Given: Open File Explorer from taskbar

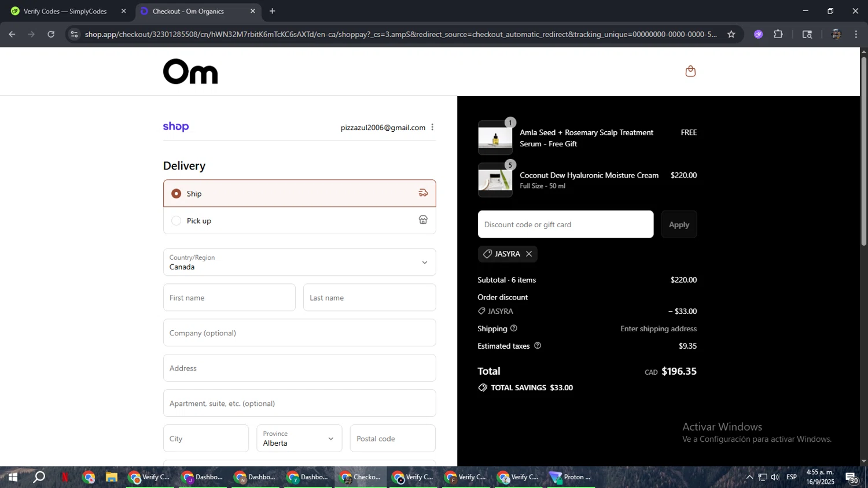Looking at the screenshot, I should 112,477.
